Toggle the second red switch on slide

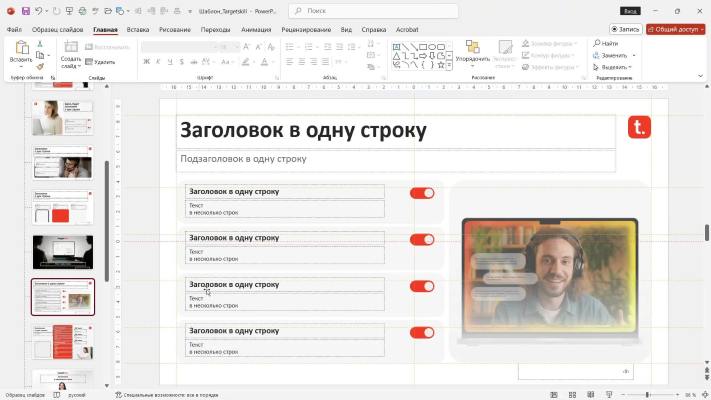point(422,239)
